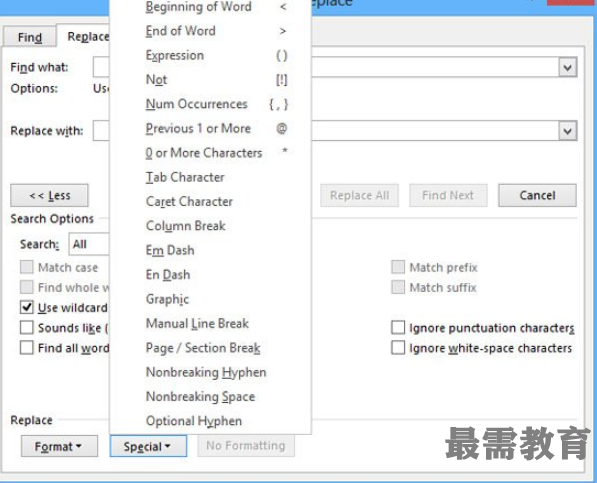
Task: Expand the Replace with dropdown arrow
Action: click(568, 131)
